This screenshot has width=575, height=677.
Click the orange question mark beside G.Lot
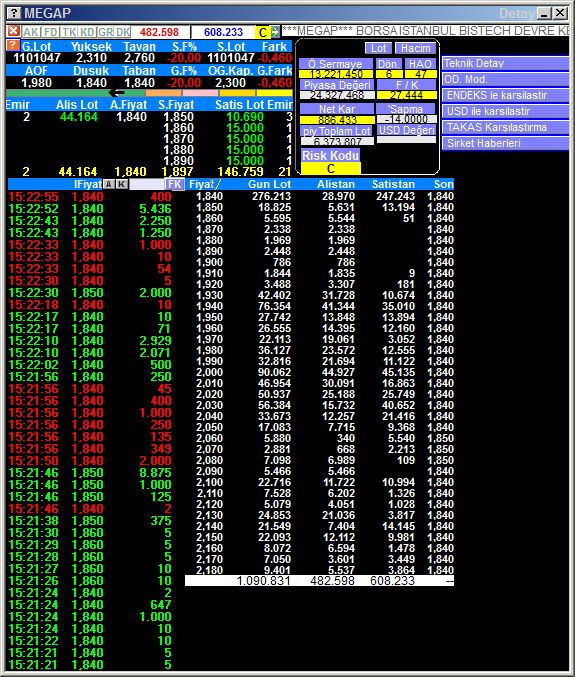(x=13, y=45)
